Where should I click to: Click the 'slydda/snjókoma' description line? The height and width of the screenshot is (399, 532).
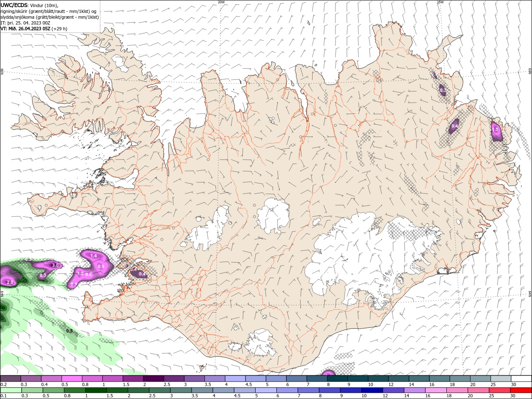[x=49, y=17]
